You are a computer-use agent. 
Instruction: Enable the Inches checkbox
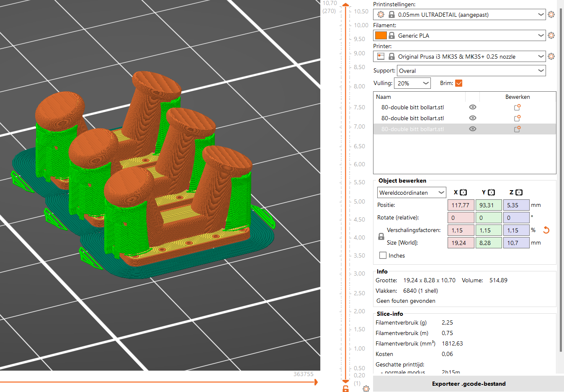[383, 255]
